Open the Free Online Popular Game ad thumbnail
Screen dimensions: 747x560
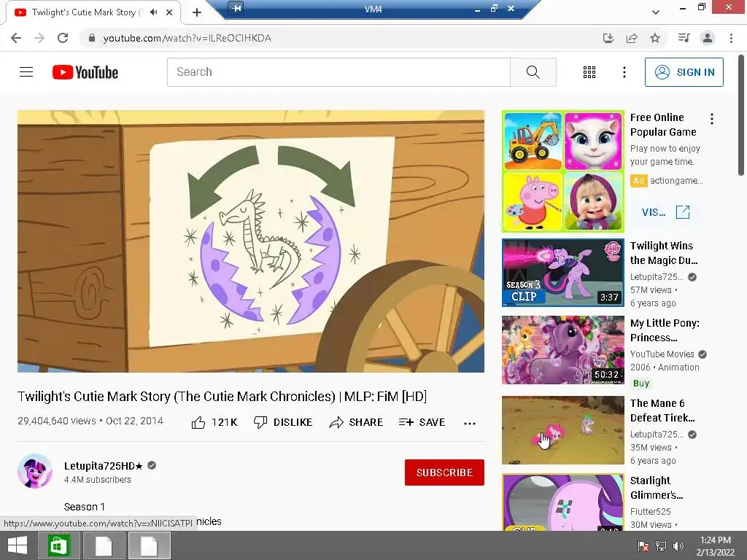point(562,171)
